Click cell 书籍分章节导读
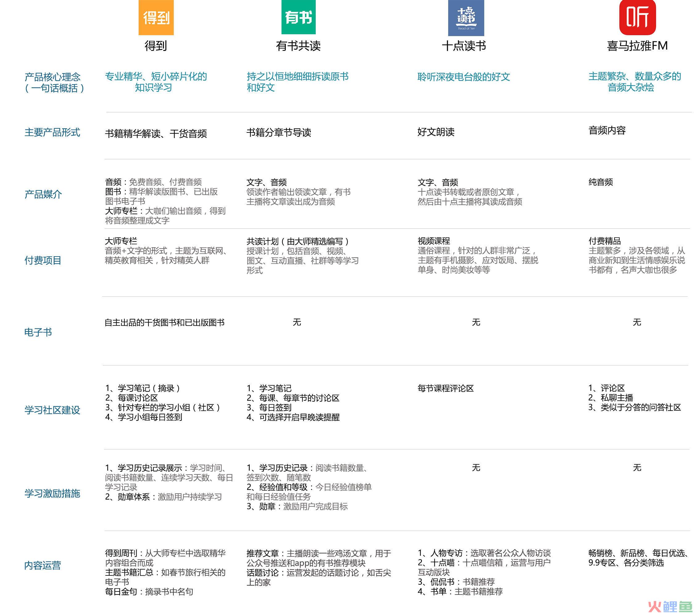700x614 pixels. [279, 132]
